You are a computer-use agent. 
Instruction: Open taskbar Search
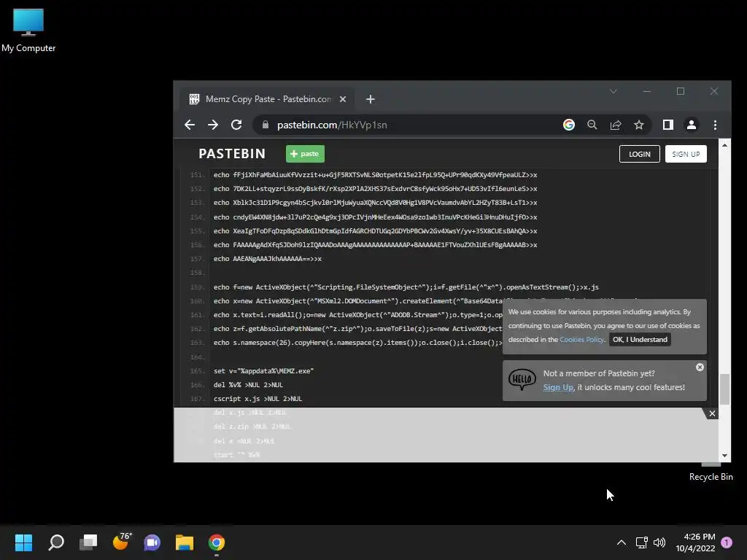point(55,542)
